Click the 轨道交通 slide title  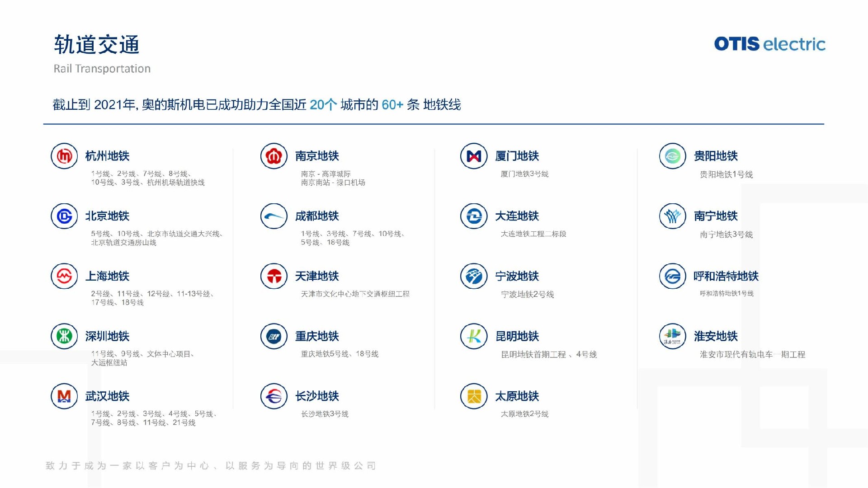pyautogui.click(x=97, y=45)
